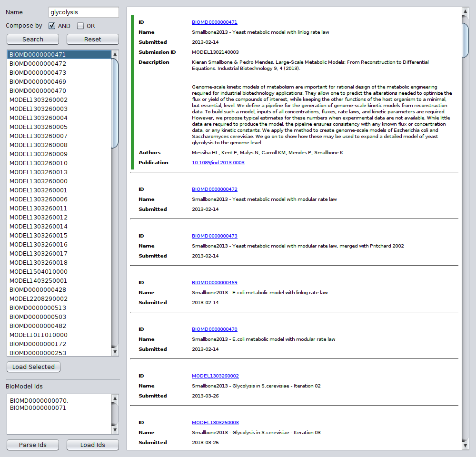This screenshot has width=476, height=457.
Task: Select MODEL1303260009 in the model list
Action: (59, 154)
